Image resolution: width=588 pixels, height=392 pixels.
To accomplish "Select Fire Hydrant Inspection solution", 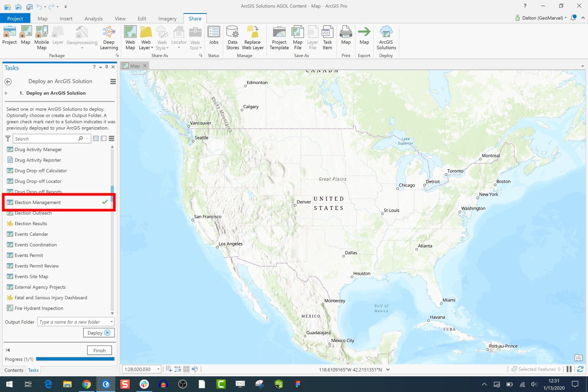I will tap(57, 308).
